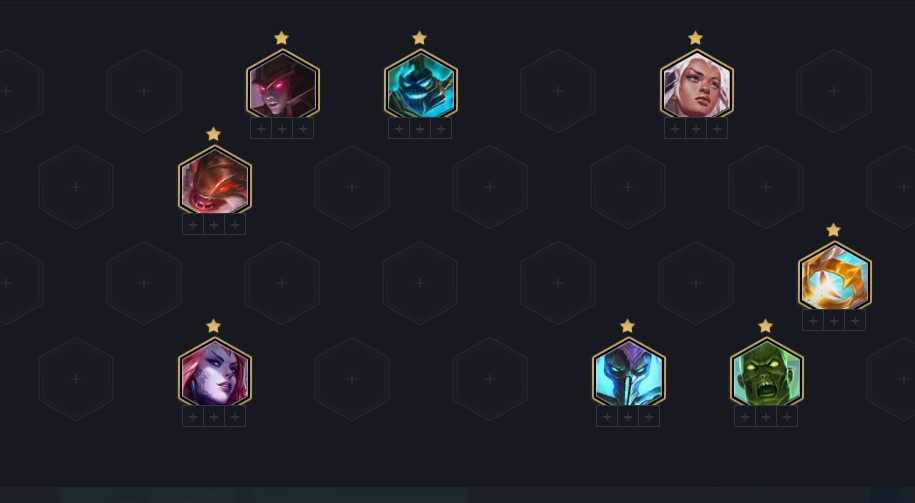Select the white-haired woman champion
Viewport: 915px width, 503px height.
[696, 85]
